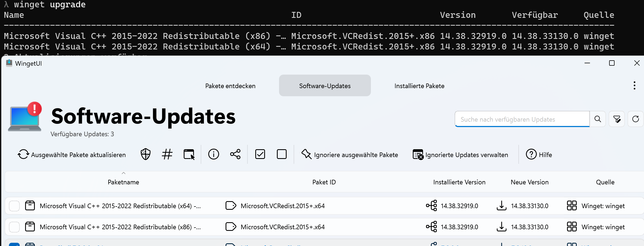Sort by Neue Version column
The width and height of the screenshot is (644, 246).
(x=529, y=182)
